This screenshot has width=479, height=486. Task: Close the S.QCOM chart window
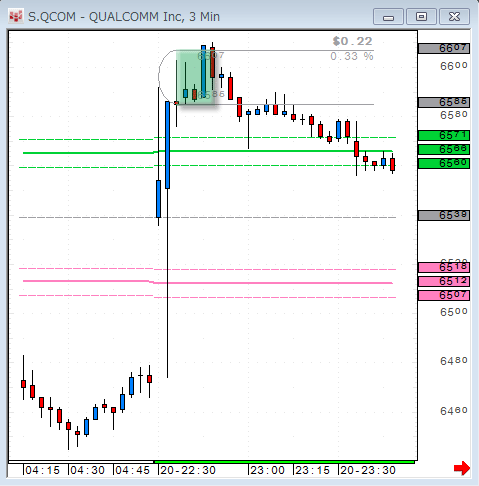[x=454, y=17]
